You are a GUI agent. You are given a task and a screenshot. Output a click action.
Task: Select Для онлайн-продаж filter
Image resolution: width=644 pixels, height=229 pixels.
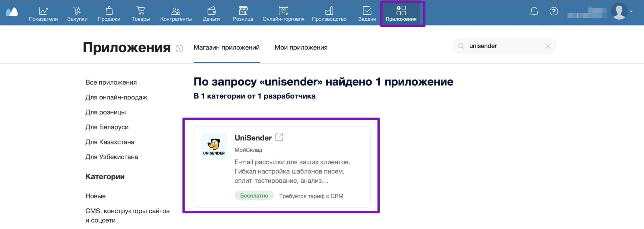(x=116, y=97)
